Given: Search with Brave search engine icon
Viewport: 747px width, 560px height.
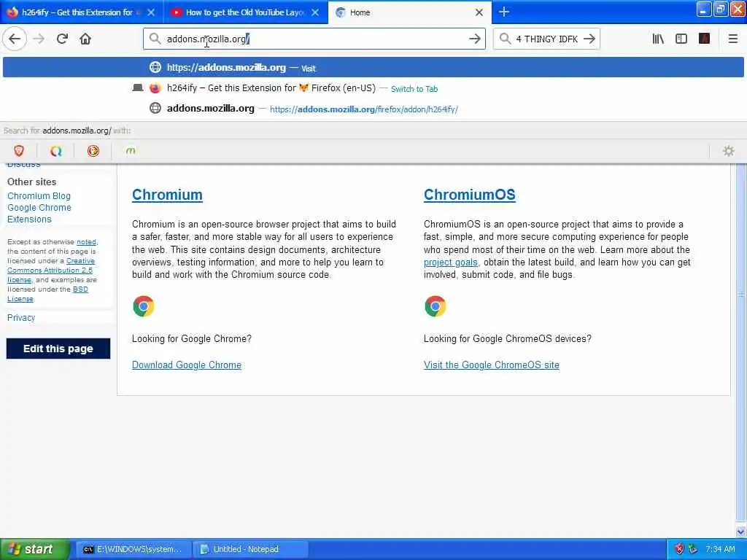Looking at the screenshot, I should pyautogui.click(x=19, y=151).
